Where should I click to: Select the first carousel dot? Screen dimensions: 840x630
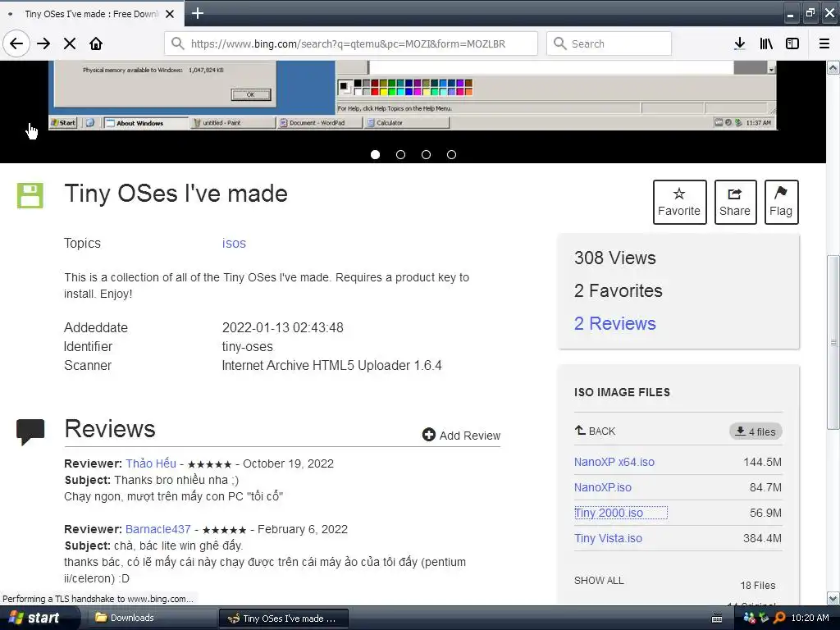pyautogui.click(x=375, y=154)
